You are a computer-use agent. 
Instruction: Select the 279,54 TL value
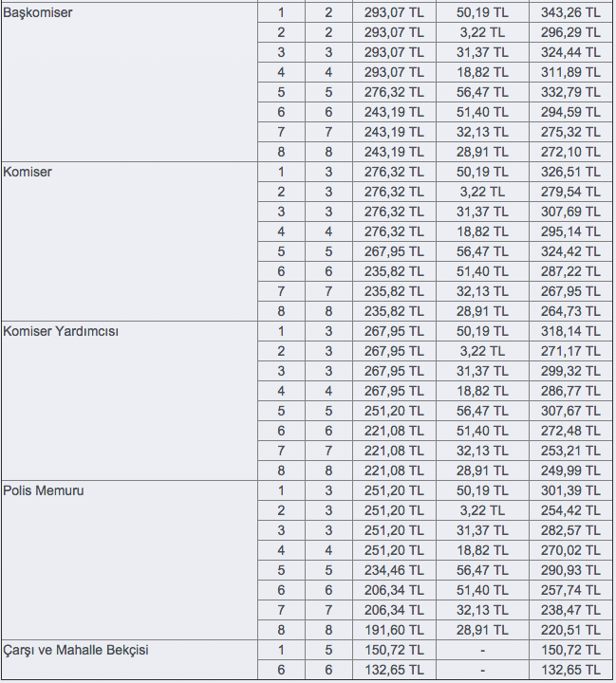pyautogui.click(x=572, y=192)
